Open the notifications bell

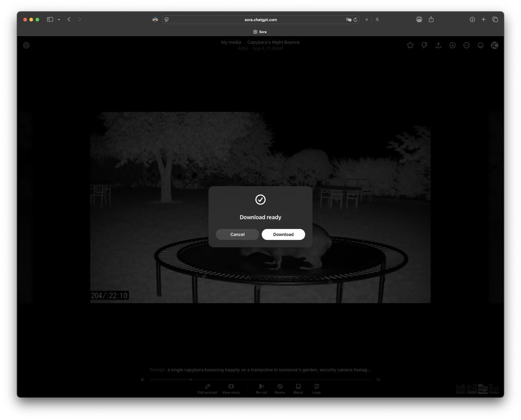[480, 45]
